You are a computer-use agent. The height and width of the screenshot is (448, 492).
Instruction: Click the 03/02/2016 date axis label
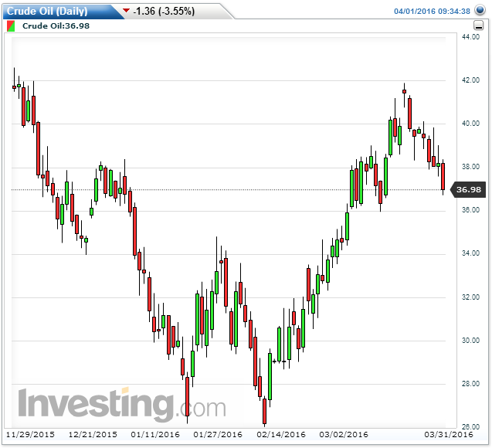(x=344, y=434)
